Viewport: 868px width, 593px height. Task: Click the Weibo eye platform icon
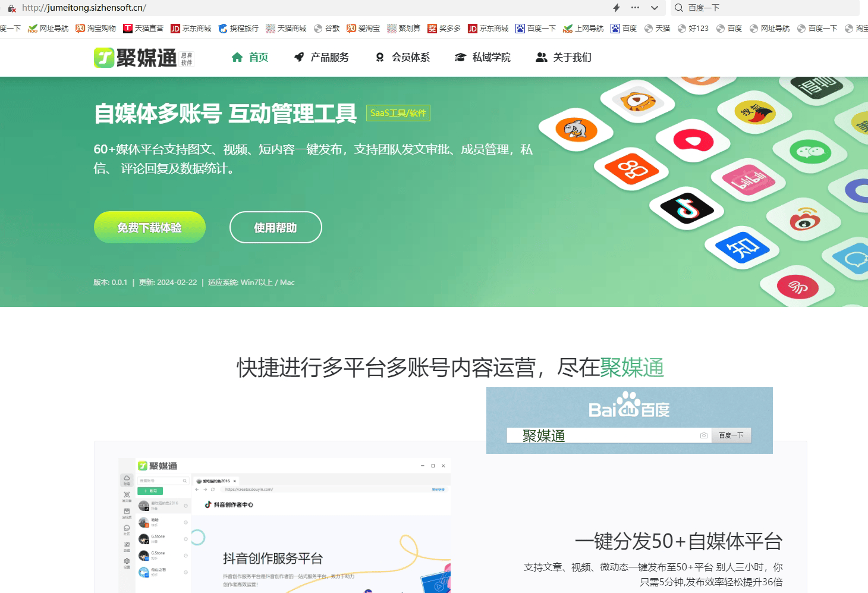805,220
